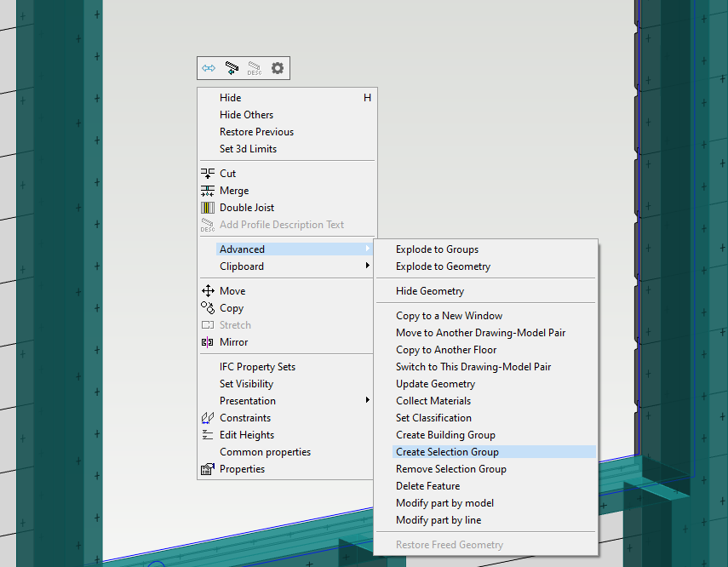
Task: Choose the Cut tool in context menu
Action: coord(227,174)
